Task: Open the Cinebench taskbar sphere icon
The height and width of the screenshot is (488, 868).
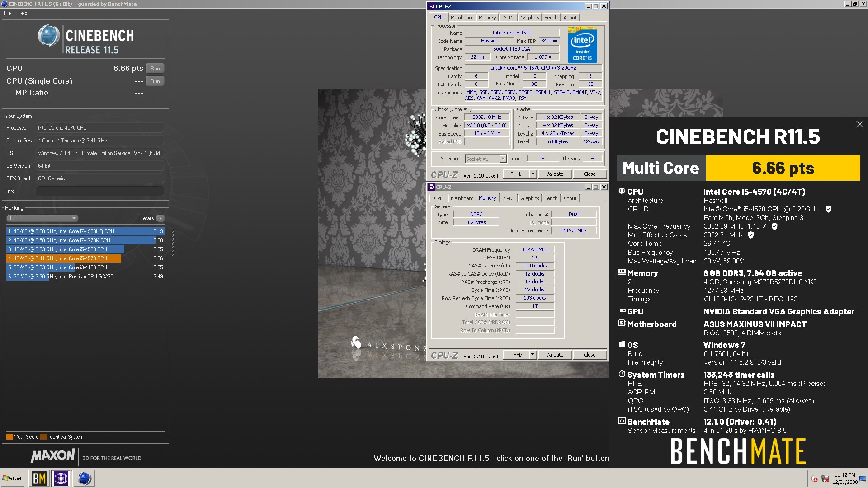Action: point(85,478)
